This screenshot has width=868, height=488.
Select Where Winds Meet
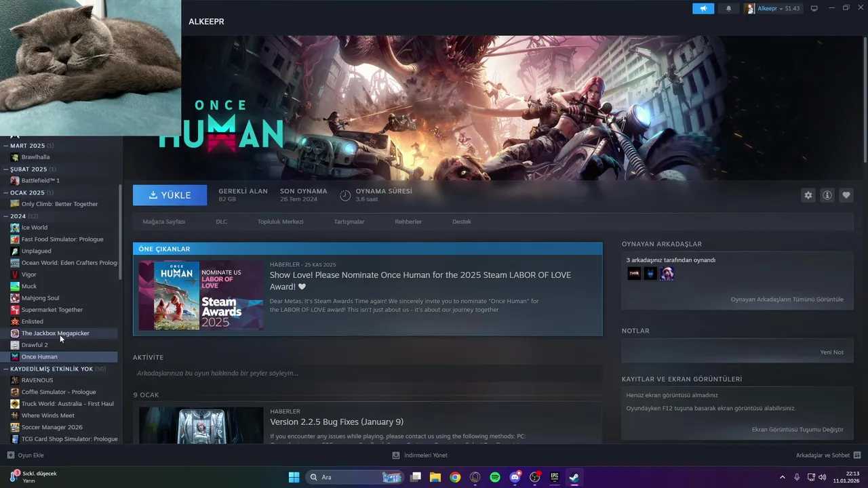(x=59, y=415)
